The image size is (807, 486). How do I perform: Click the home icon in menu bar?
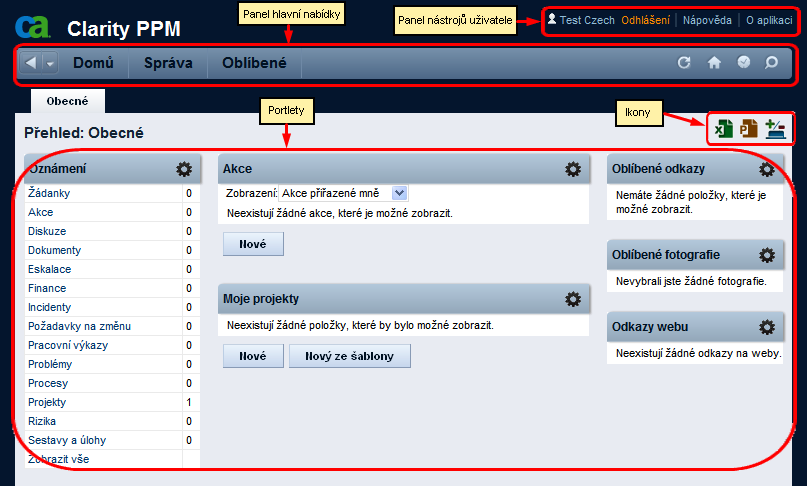click(714, 63)
